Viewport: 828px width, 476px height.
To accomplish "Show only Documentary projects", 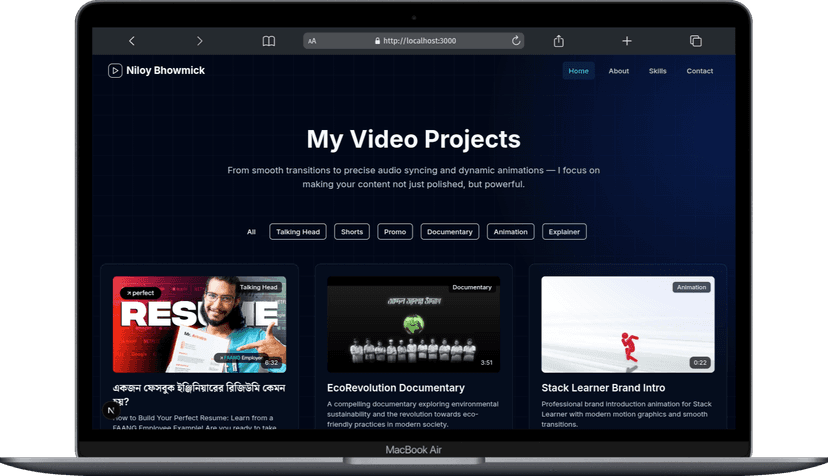I will click(x=450, y=232).
